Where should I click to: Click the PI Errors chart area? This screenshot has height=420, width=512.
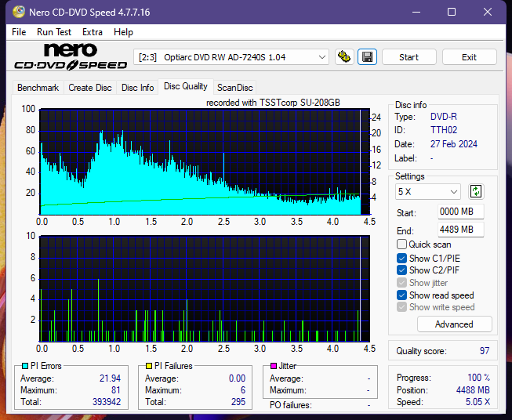[x=205, y=162]
